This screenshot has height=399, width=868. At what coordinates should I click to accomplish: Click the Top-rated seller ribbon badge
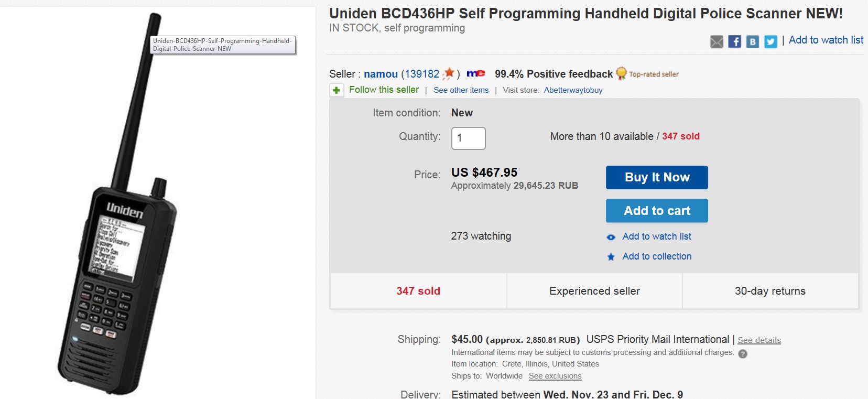coord(621,73)
